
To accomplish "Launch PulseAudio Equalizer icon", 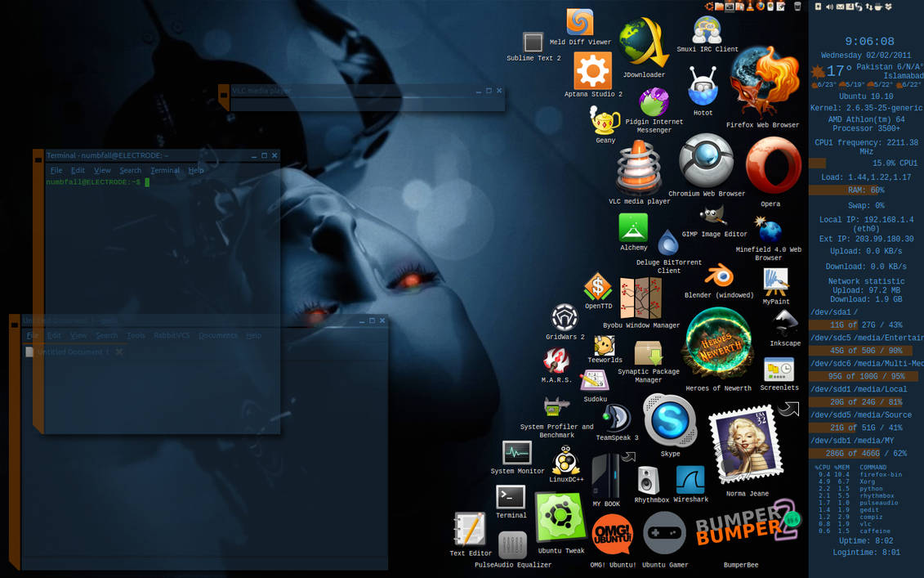I will pos(513,545).
